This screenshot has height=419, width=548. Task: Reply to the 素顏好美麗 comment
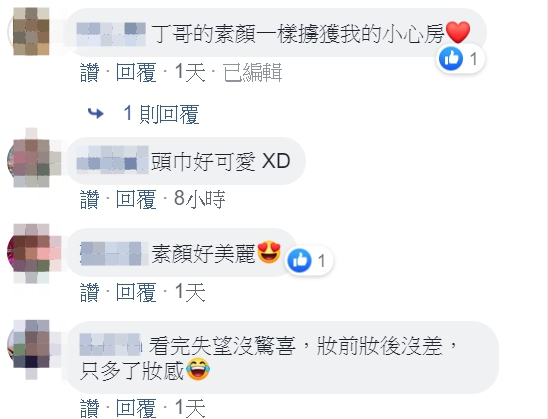click(x=136, y=292)
